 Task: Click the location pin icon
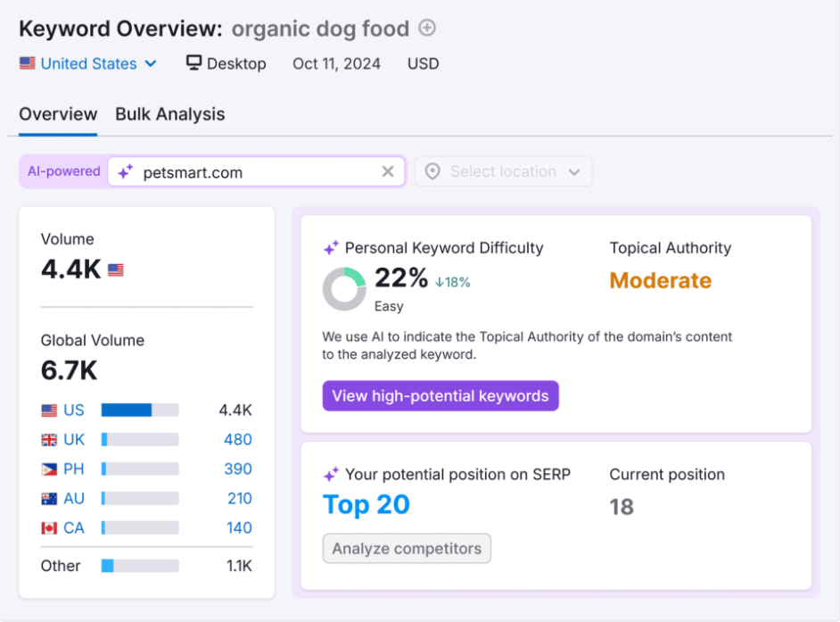pos(432,171)
